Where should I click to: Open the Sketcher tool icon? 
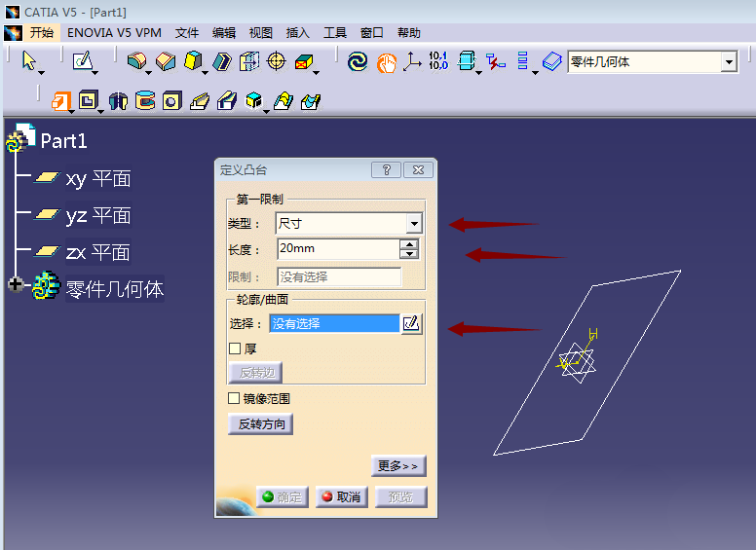pos(83,61)
